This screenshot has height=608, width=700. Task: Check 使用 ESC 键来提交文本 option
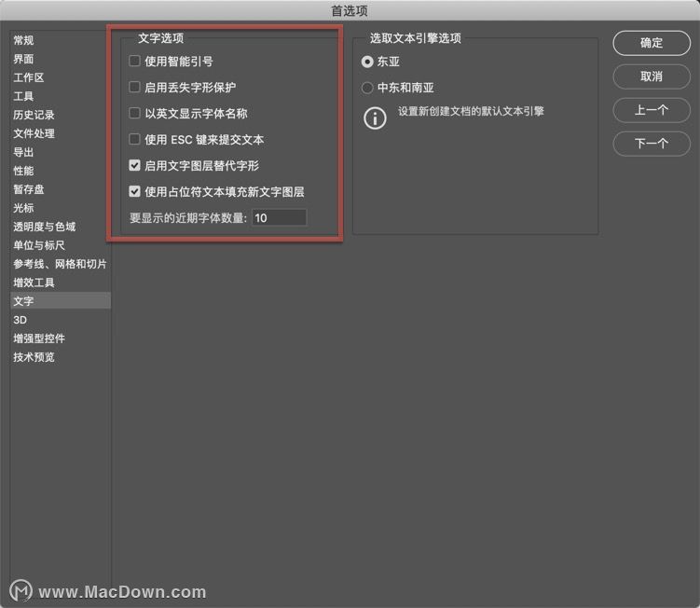click(x=134, y=139)
